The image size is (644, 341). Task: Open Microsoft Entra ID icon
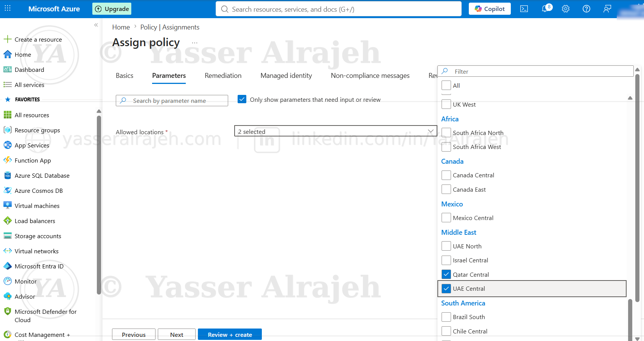pyautogui.click(x=8, y=266)
